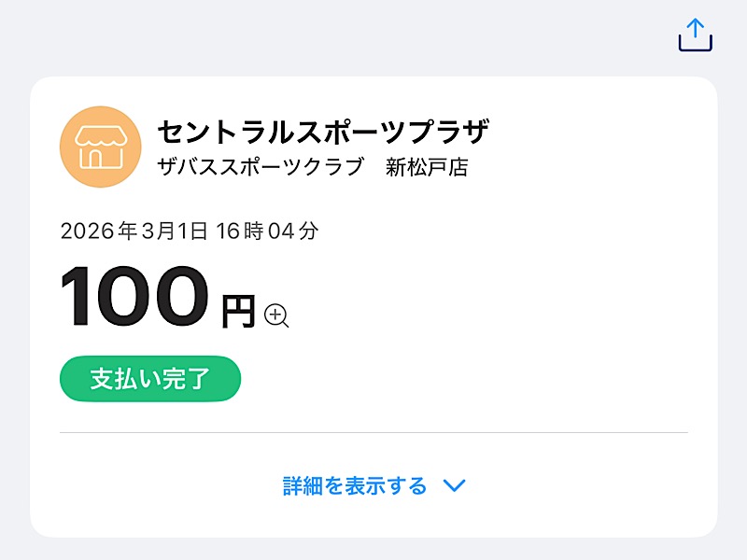Viewport: 747px width, 560px height.
Task: Click the blank card area below 詳細を表示する
Action: 373,519
